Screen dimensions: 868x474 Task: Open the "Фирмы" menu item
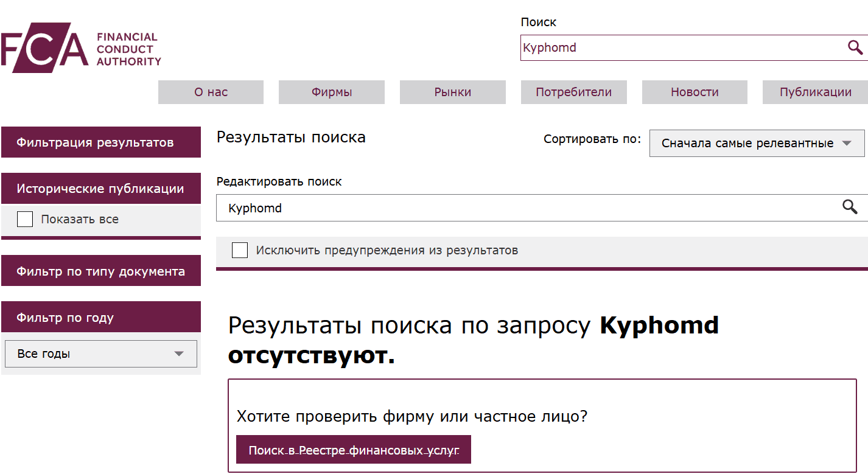(x=331, y=92)
